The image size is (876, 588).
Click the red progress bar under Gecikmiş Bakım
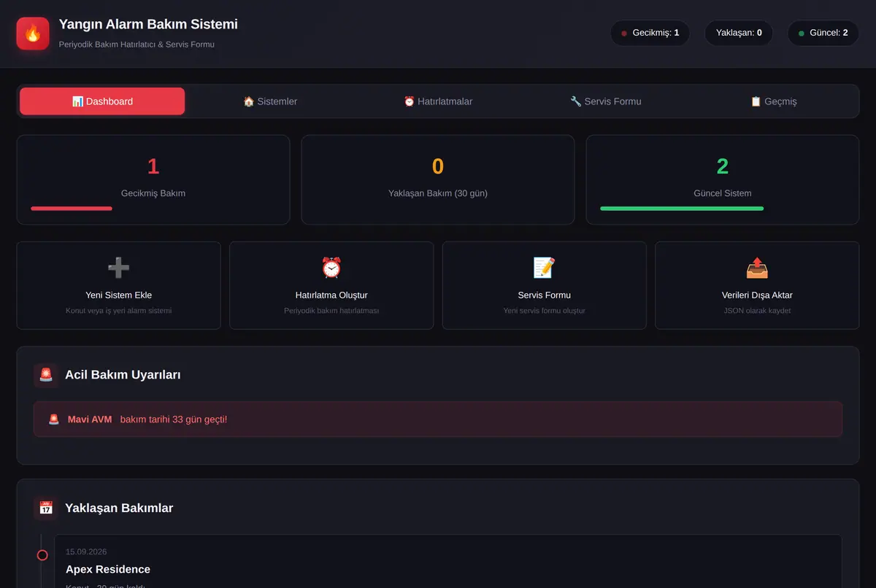point(72,209)
